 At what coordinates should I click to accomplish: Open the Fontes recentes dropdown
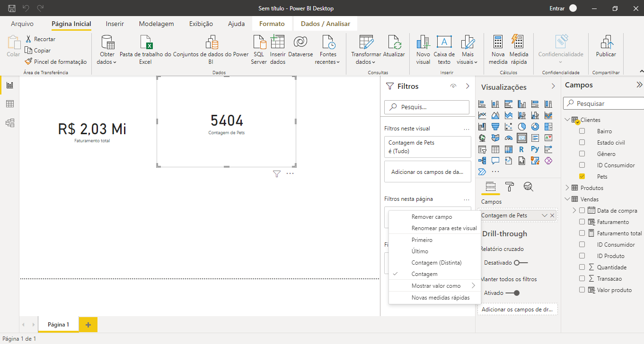click(x=328, y=50)
